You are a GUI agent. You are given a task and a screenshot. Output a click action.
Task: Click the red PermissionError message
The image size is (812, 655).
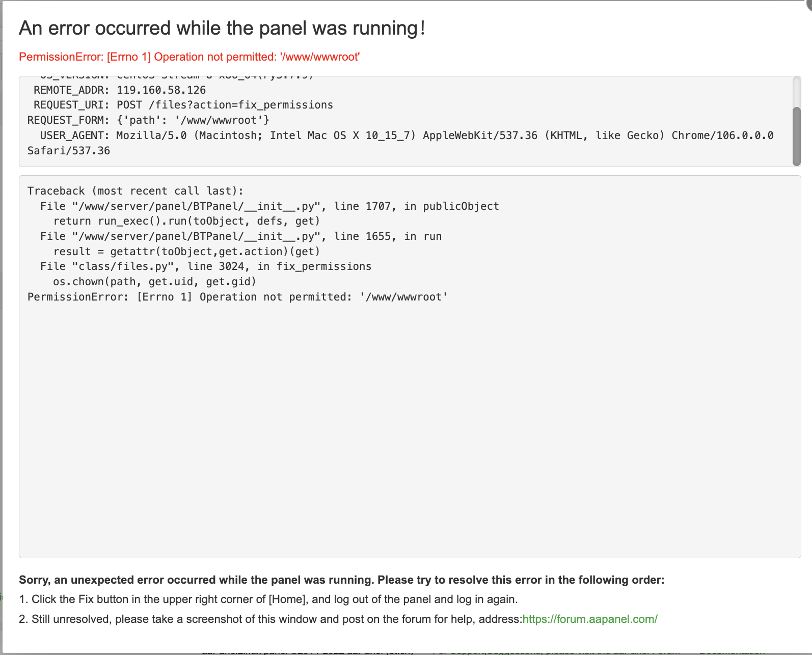[x=189, y=57]
